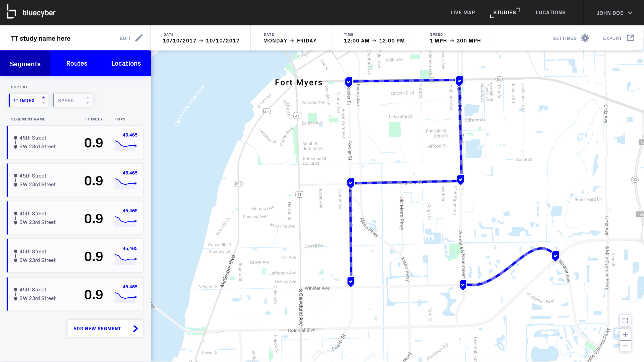Toggle checkpoint marker on Winkler Ave curve end
Screen dimensions: 644x362
pyautogui.click(x=555, y=256)
